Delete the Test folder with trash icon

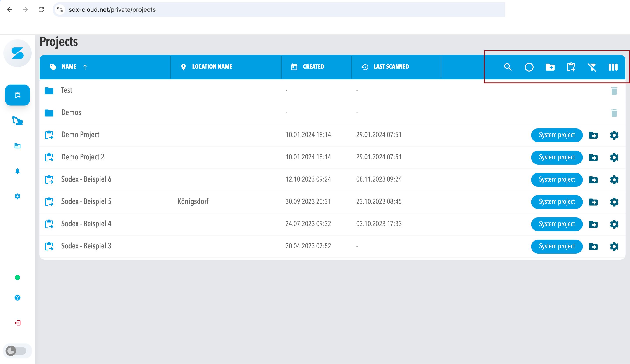click(x=614, y=91)
